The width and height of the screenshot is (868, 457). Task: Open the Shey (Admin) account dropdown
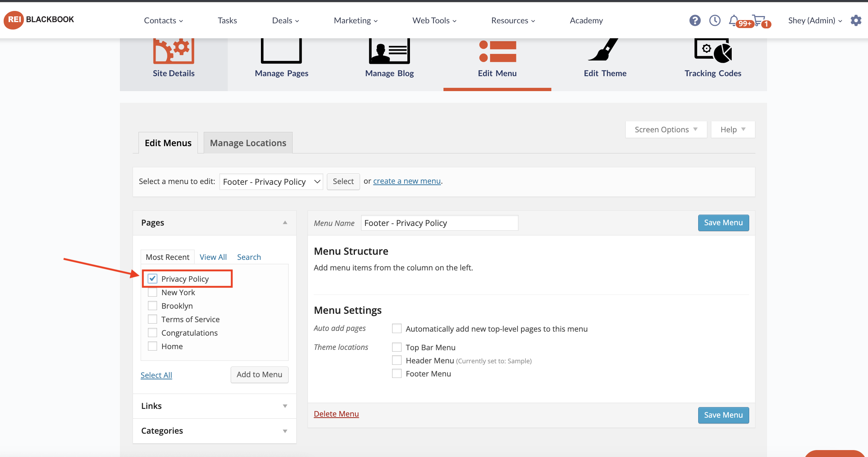click(815, 20)
